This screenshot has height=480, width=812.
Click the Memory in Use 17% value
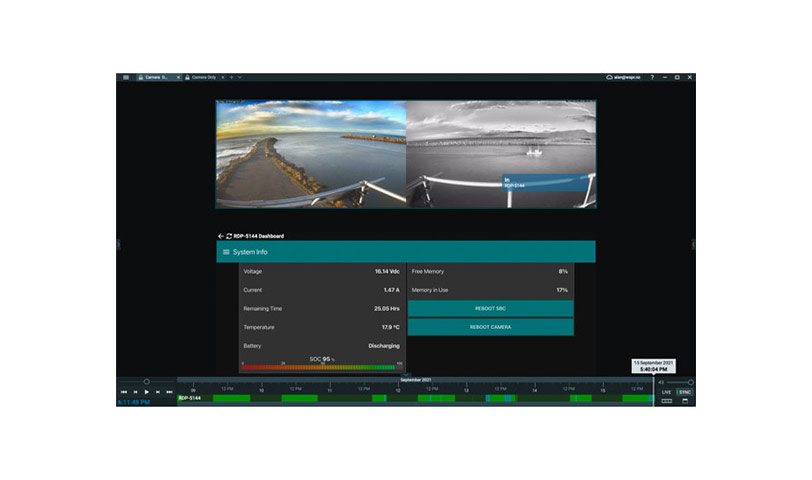tap(562, 290)
